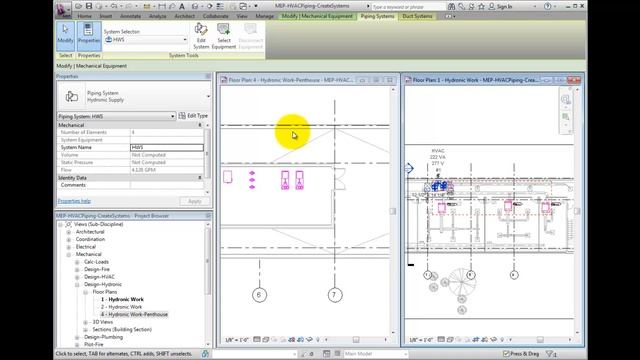Switch to the Duct Systems tab
Viewport: 640px width, 360px height.
[x=417, y=16]
